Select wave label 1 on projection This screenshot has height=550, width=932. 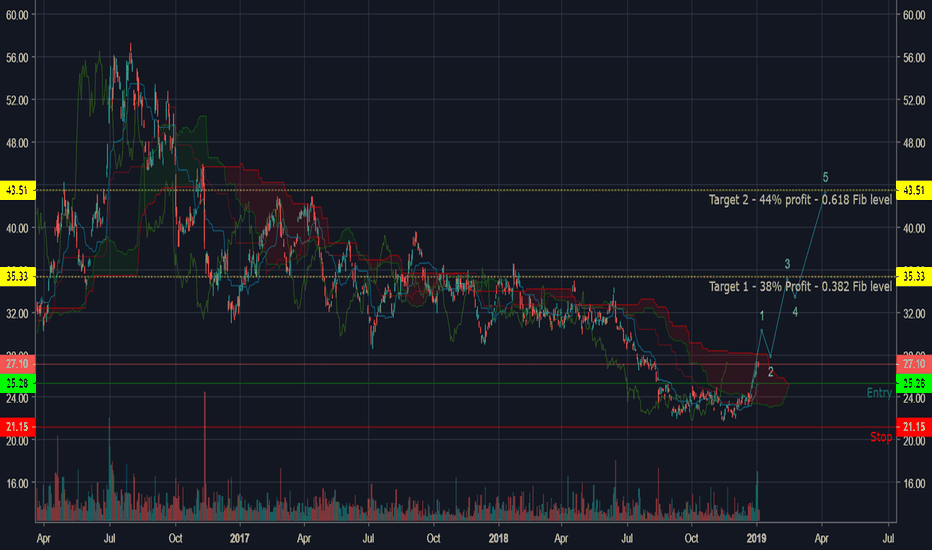point(761,316)
